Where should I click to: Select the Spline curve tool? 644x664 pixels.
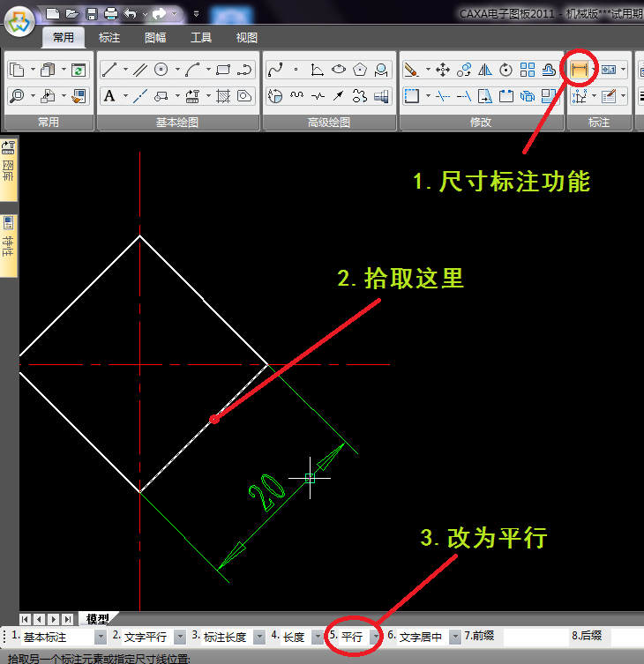(x=275, y=70)
